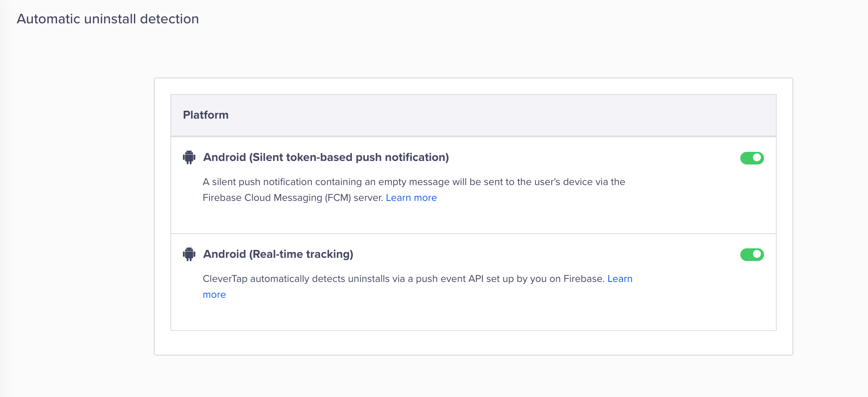
Task: Click the Android icon beside Real-time tracking
Action: [x=189, y=254]
